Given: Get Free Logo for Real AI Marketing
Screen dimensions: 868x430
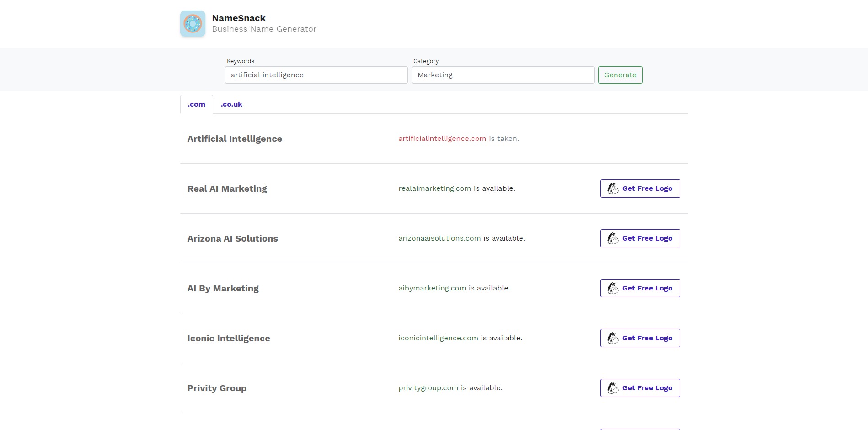Looking at the screenshot, I should 640,188.
